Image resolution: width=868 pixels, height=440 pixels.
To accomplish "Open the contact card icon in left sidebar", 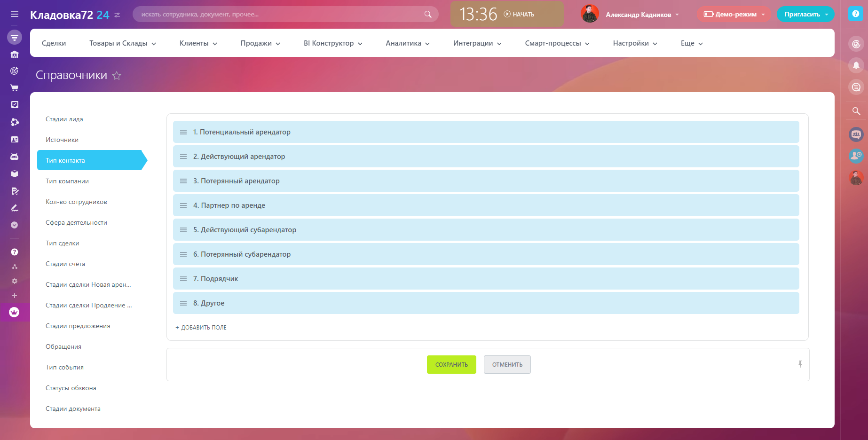I will pyautogui.click(x=15, y=140).
